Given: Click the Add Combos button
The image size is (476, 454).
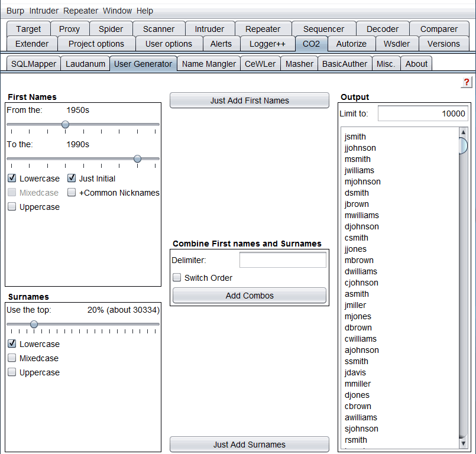Looking at the screenshot, I should click(250, 296).
